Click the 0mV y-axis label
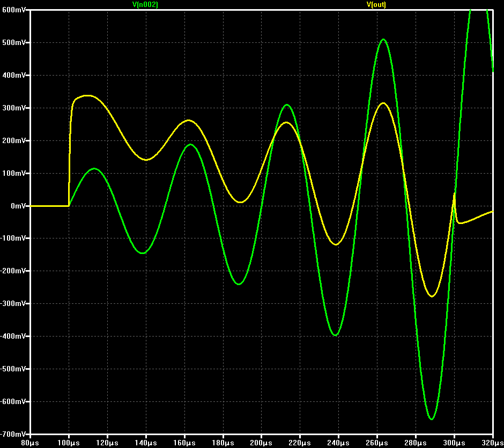 (18, 206)
